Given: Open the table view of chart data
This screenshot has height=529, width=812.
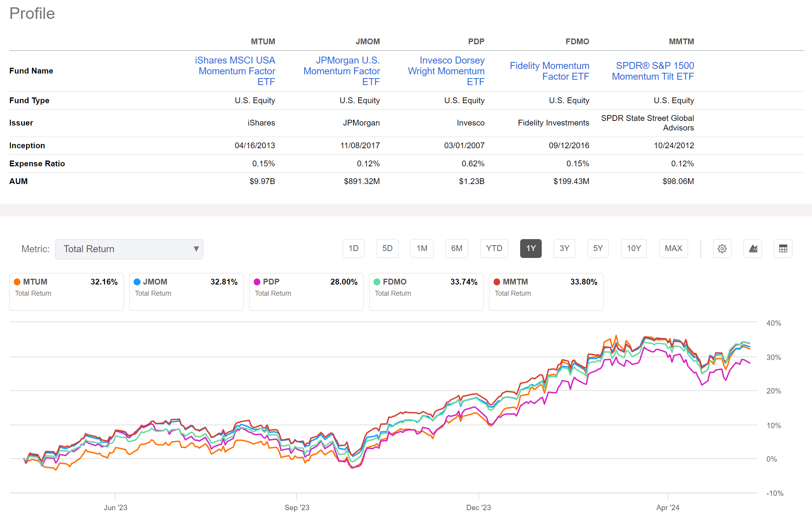Looking at the screenshot, I should (x=783, y=249).
